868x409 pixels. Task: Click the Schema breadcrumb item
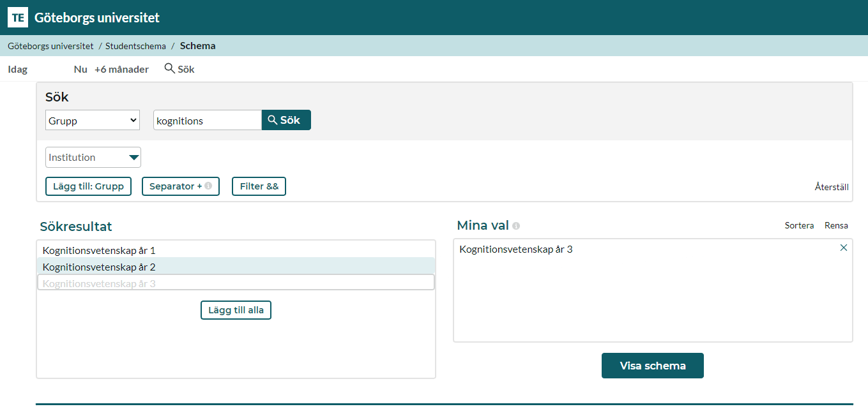point(198,46)
